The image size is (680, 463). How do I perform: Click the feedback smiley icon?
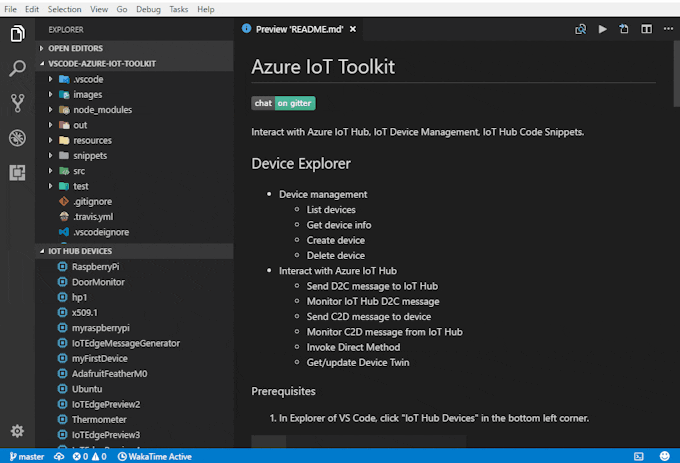(664, 456)
